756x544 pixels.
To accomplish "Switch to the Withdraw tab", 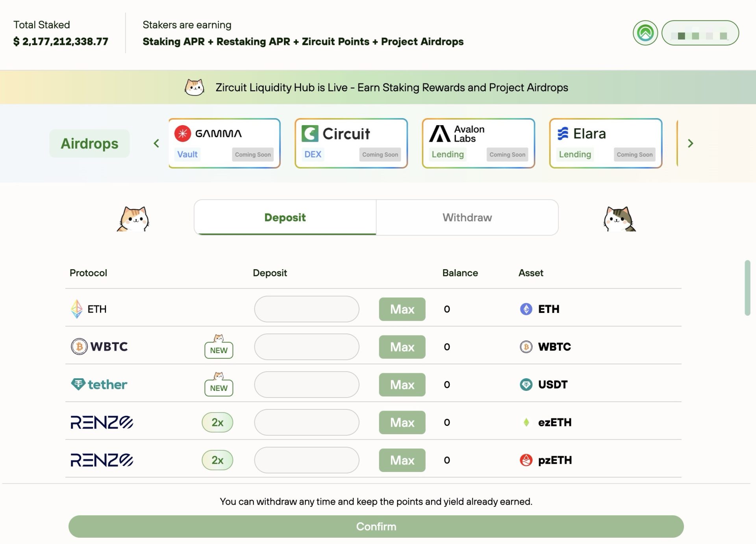I will tap(467, 217).
